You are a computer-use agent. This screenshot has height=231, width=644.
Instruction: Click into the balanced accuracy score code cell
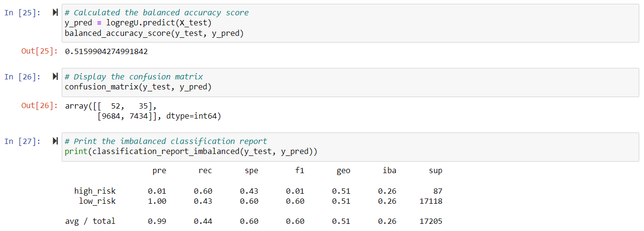coord(350,23)
